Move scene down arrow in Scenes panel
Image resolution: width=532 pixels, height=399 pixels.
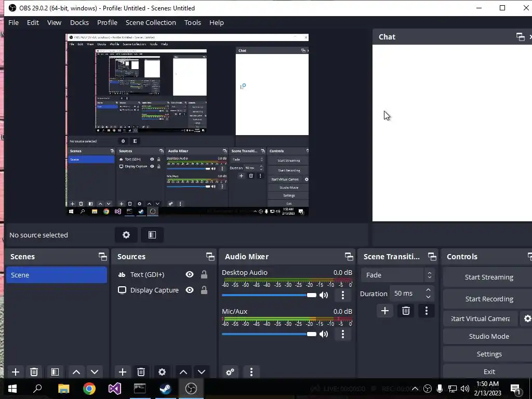(95, 372)
